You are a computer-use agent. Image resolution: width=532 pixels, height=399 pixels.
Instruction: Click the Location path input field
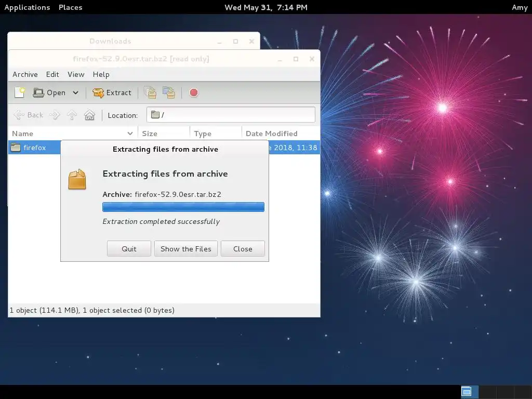(x=231, y=115)
